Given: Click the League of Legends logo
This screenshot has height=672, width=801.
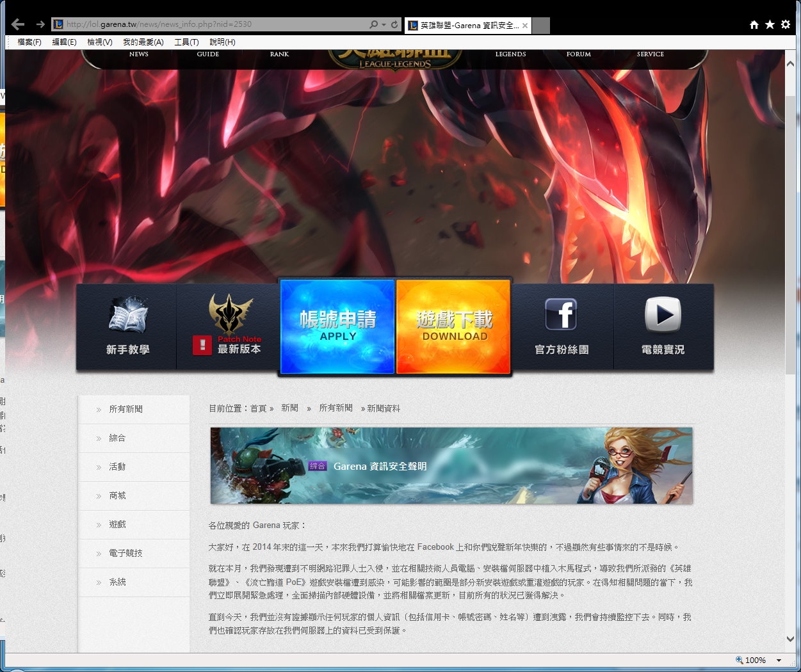Looking at the screenshot, I should tap(395, 58).
